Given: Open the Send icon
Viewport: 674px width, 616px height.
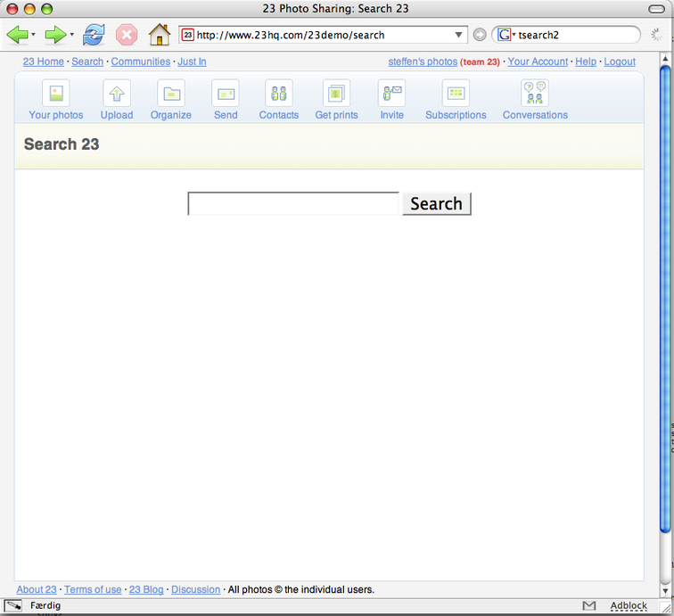Looking at the screenshot, I should tap(226, 93).
